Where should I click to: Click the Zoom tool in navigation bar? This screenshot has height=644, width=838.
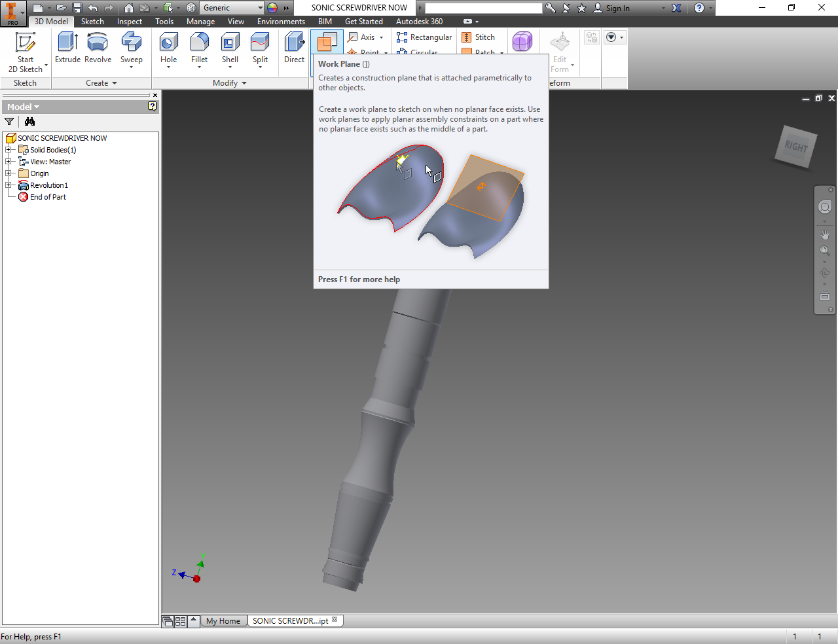pyautogui.click(x=825, y=251)
